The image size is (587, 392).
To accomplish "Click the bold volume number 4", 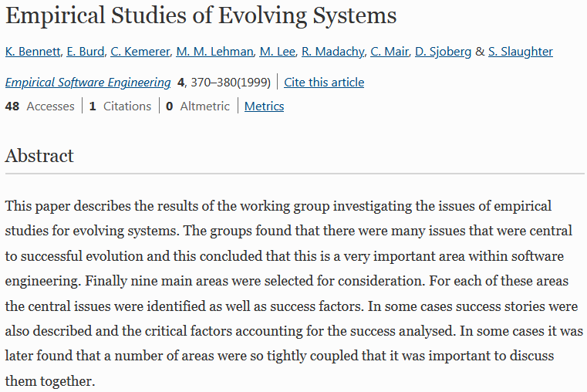I will click(181, 83).
